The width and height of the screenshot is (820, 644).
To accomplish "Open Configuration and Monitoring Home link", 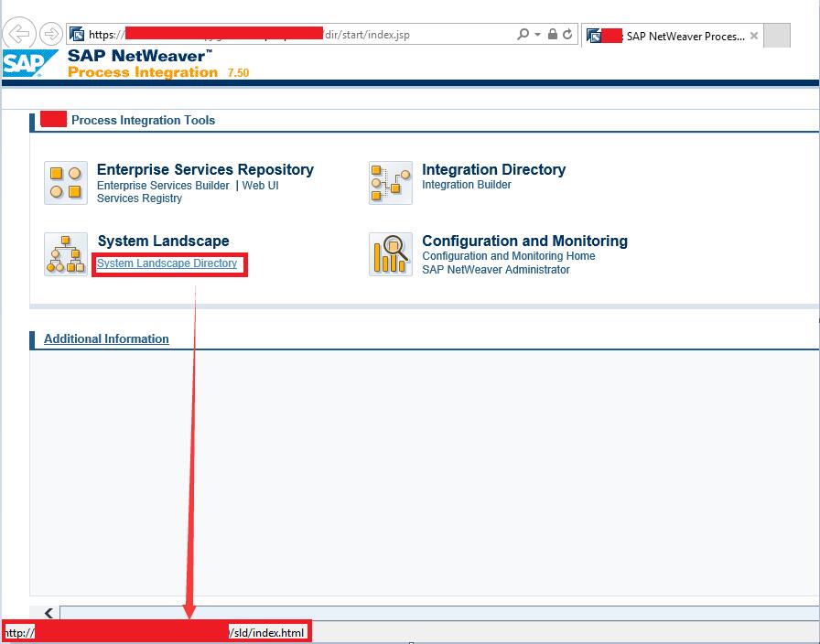I will coord(509,256).
